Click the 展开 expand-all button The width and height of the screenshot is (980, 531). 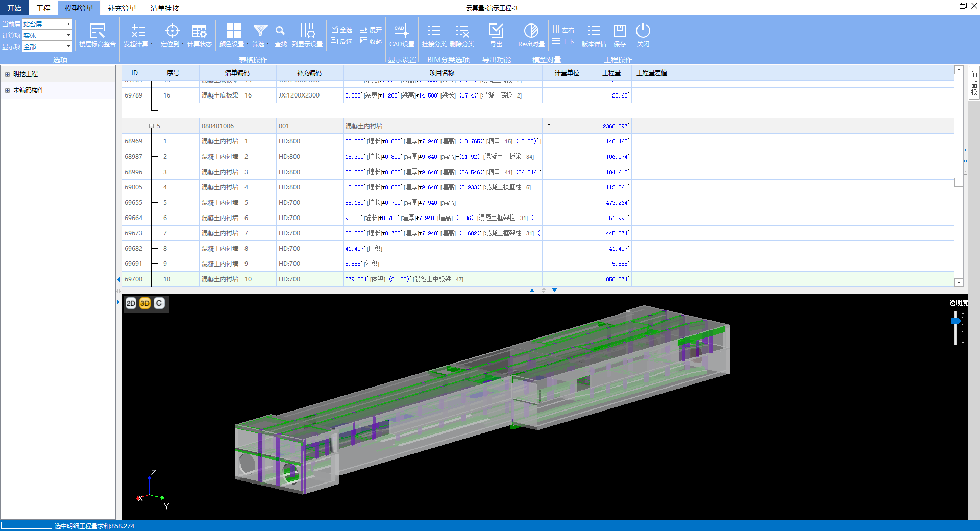coord(371,30)
